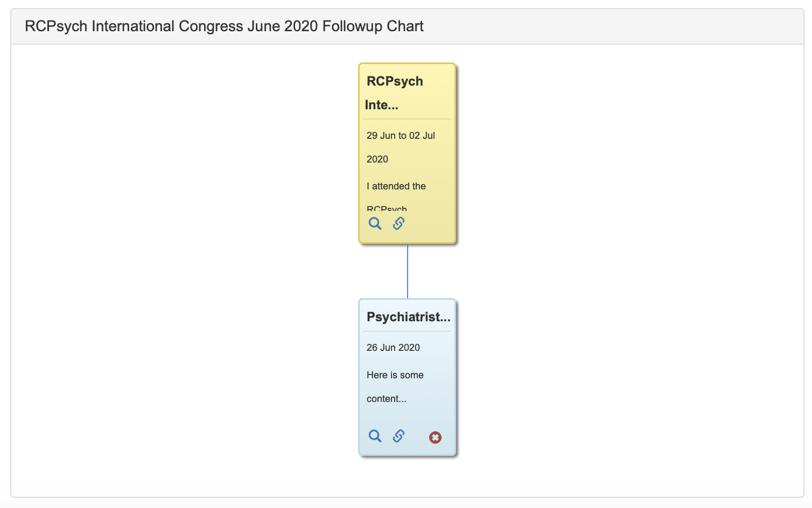Screen dimensions: 812x508
Task: View details via the Psychiatrist card magnifier
Action: coord(375,436)
